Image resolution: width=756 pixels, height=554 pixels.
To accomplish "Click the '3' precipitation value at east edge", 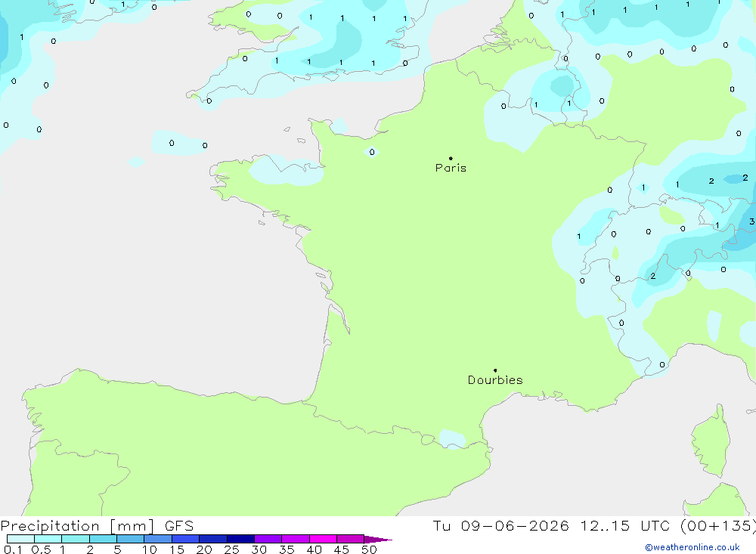I will click(x=751, y=221).
